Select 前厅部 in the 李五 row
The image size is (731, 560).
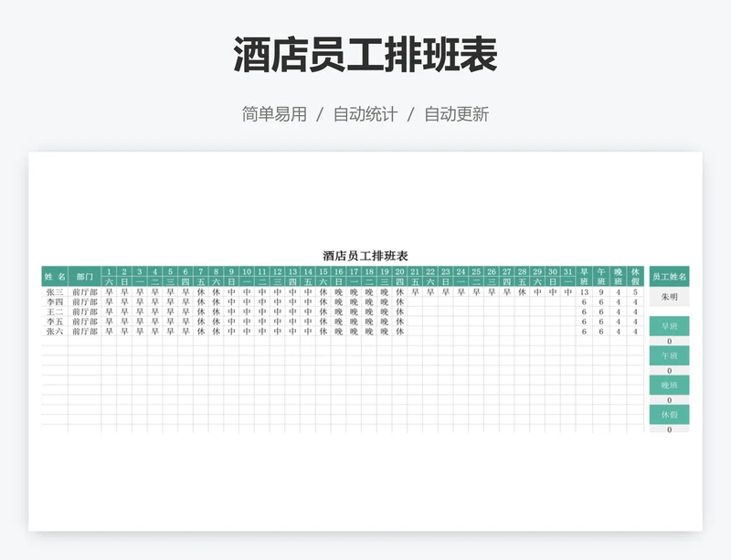(84, 322)
